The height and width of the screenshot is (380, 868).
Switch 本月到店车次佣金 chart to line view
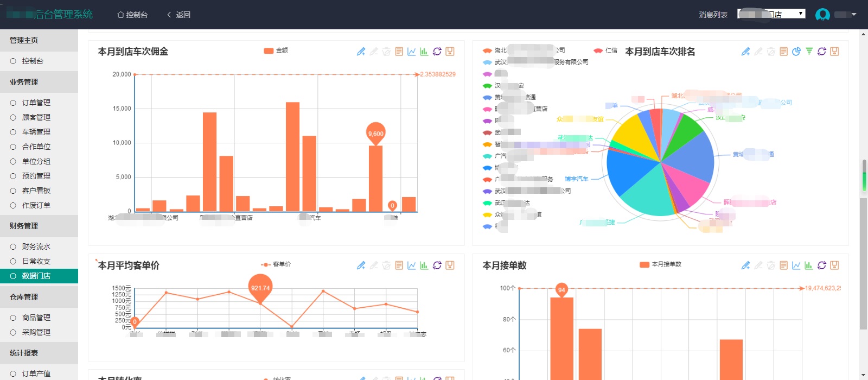411,52
